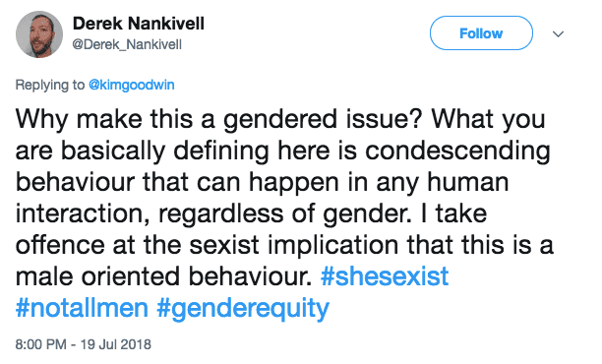Viewport: 602px width, 364px height.
Task: Open the #shesexist hashtag
Action: point(385,276)
